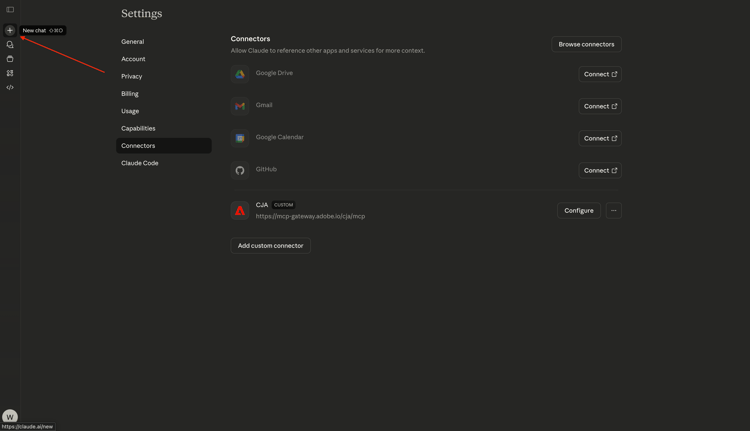Screen dimensions: 750x431
Task: Click the Settings page title
Action: 142,13
